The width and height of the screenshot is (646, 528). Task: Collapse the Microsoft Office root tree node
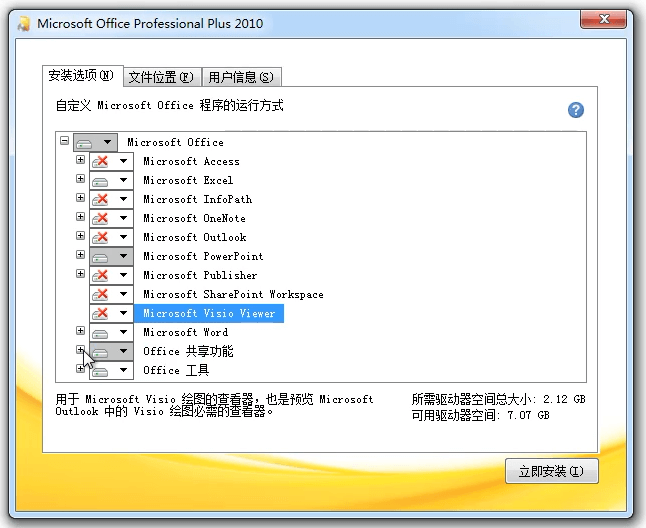(64, 140)
